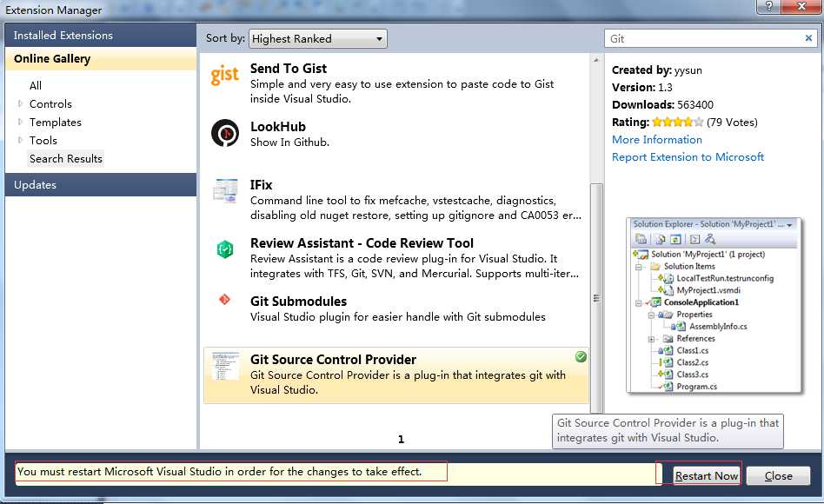The width and height of the screenshot is (824, 504).
Task: Click the Review Assistant green icon
Action: [225, 249]
